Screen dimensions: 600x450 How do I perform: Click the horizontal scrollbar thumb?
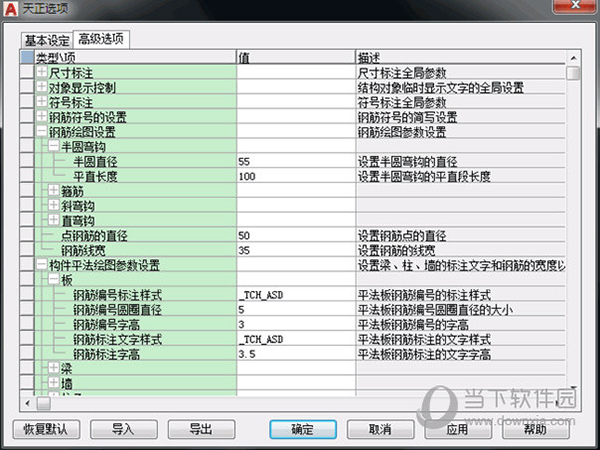tap(43, 403)
